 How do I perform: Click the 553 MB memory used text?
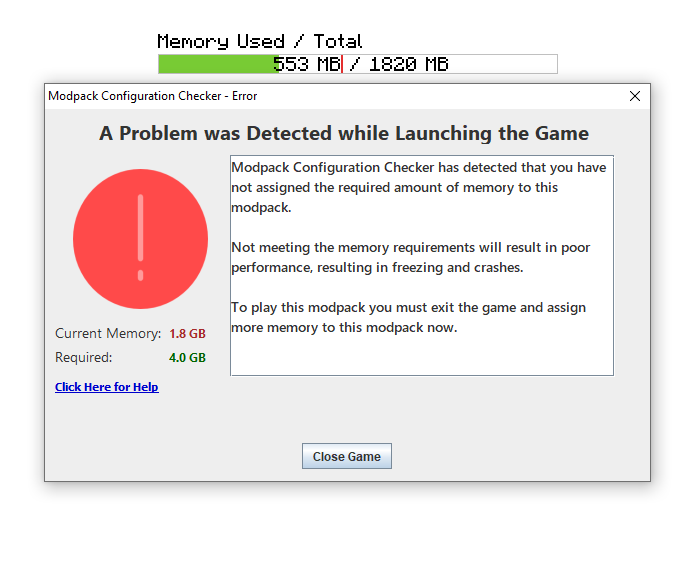click(306, 65)
